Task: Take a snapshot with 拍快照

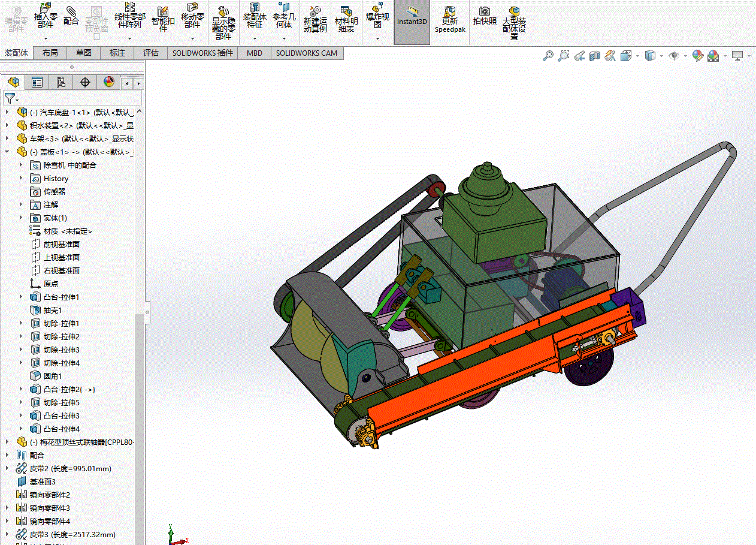Action: 485,16
